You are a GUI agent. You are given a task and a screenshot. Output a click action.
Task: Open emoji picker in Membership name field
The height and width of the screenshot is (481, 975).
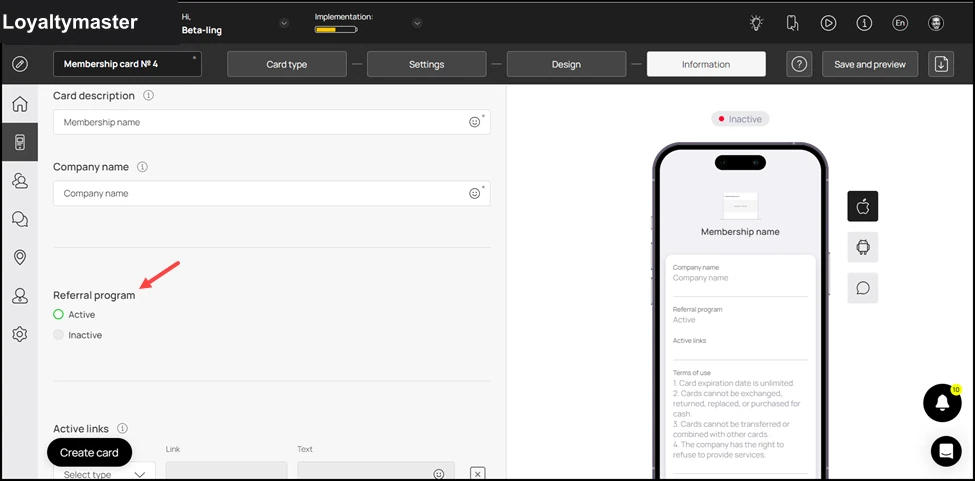474,122
